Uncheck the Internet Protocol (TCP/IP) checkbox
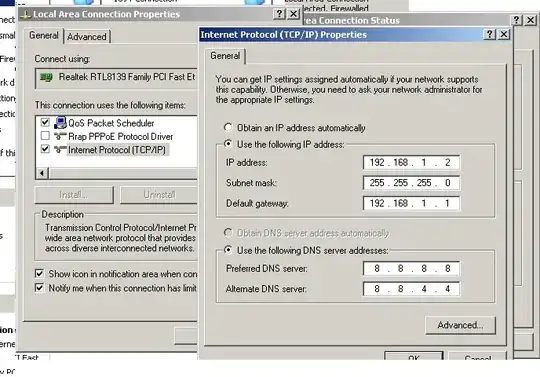The width and height of the screenshot is (540, 377). pyautogui.click(x=45, y=149)
